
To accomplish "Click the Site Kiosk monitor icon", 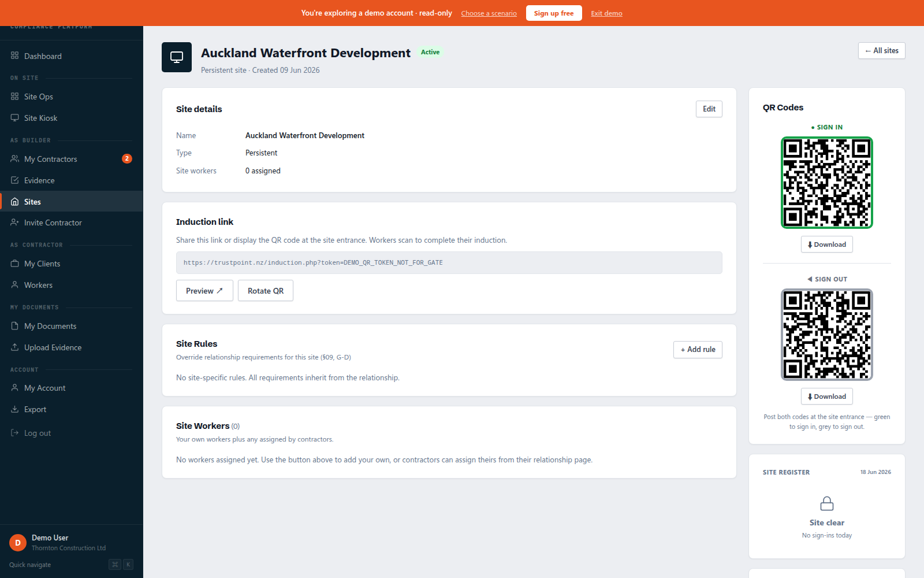I will tap(15, 117).
